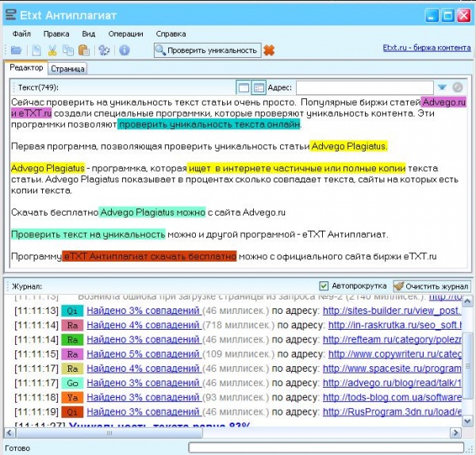Image resolution: width=476 pixels, height=455 pixels.
Task: Create a new document from the toolbar
Action: [x=36, y=50]
